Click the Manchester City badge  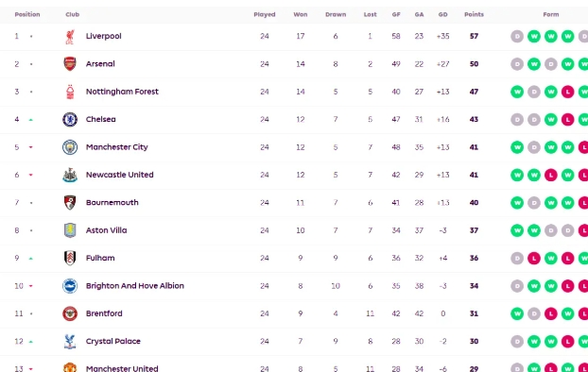(70, 147)
